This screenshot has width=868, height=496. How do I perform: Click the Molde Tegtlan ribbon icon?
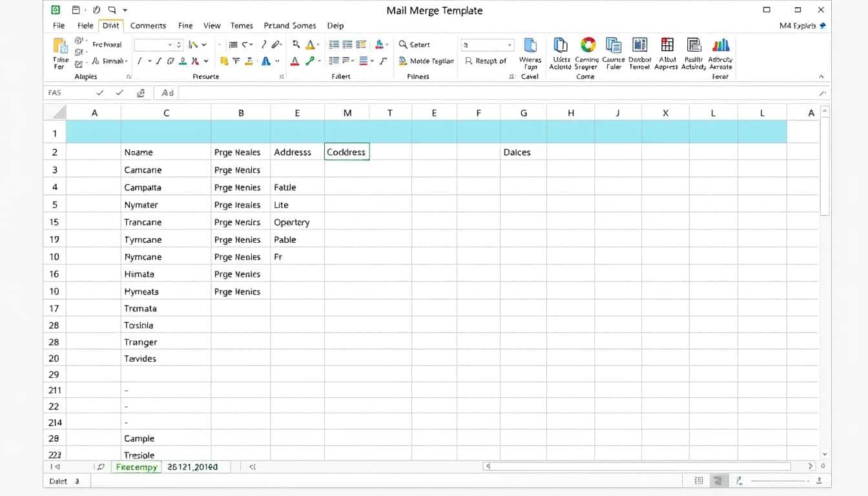pyautogui.click(x=427, y=61)
